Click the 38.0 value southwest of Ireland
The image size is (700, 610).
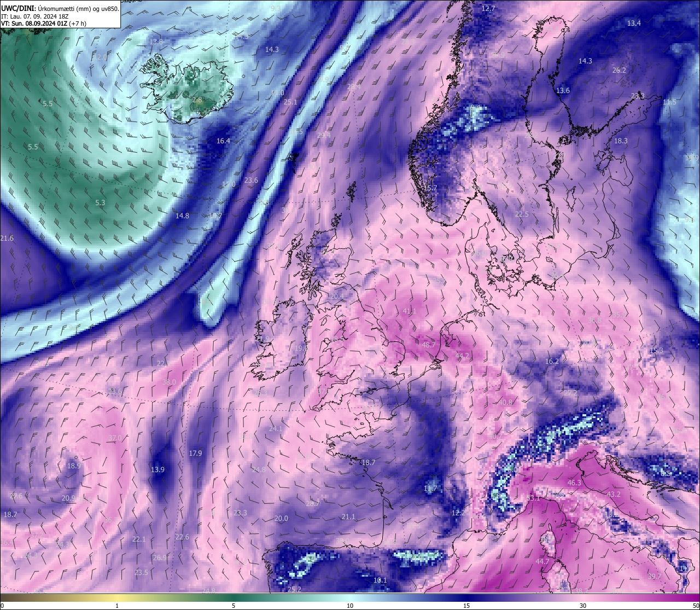(x=170, y=382)
